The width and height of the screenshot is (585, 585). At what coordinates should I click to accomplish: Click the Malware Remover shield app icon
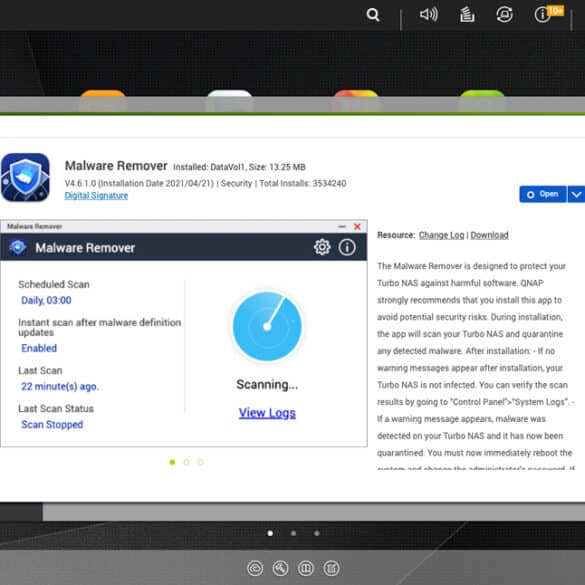point(25,178)
